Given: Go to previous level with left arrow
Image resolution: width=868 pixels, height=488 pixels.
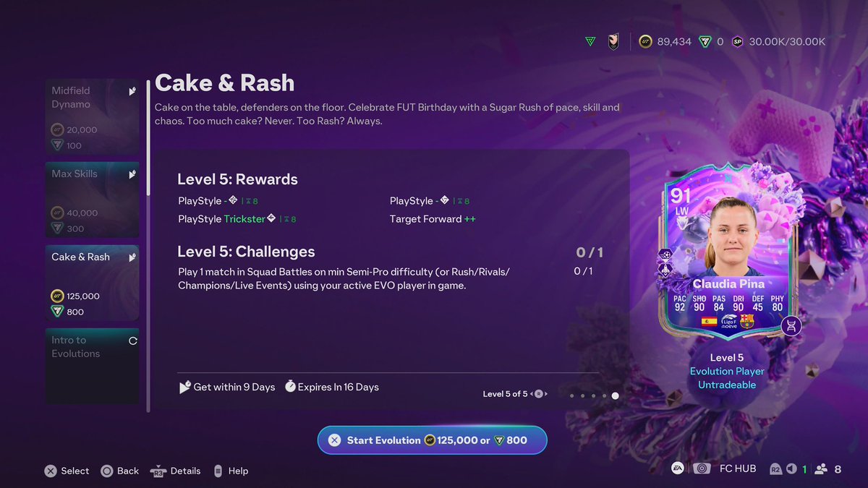Looking at the screenshot, I should 532,394.
